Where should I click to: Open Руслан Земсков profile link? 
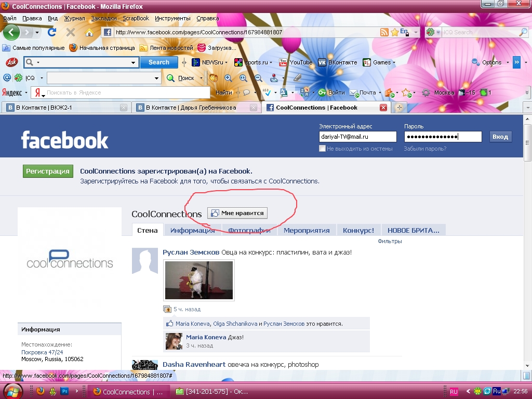191,252
